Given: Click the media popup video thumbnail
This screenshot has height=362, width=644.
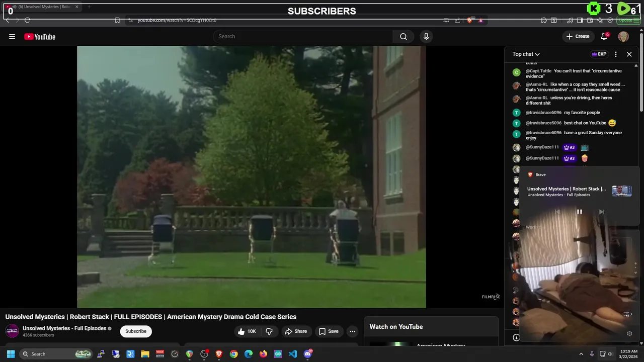Looking at the screenshot, I should pos(622,191).
